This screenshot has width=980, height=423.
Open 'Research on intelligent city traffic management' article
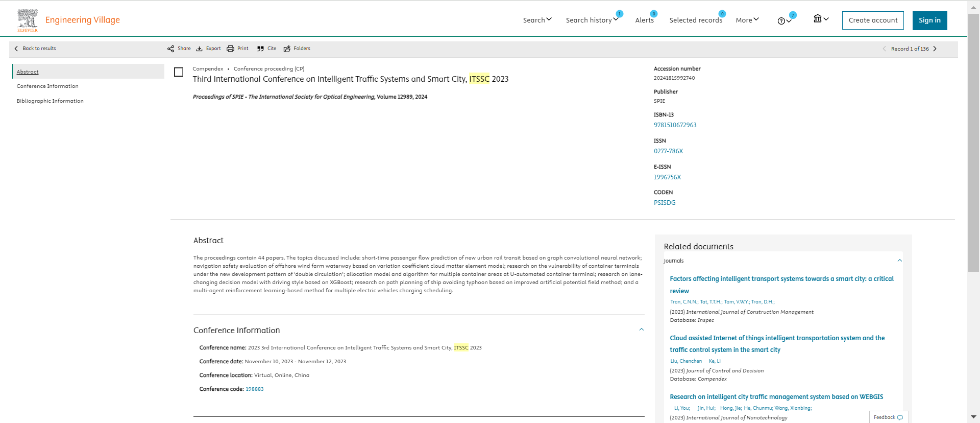click(x=776, y=397)
